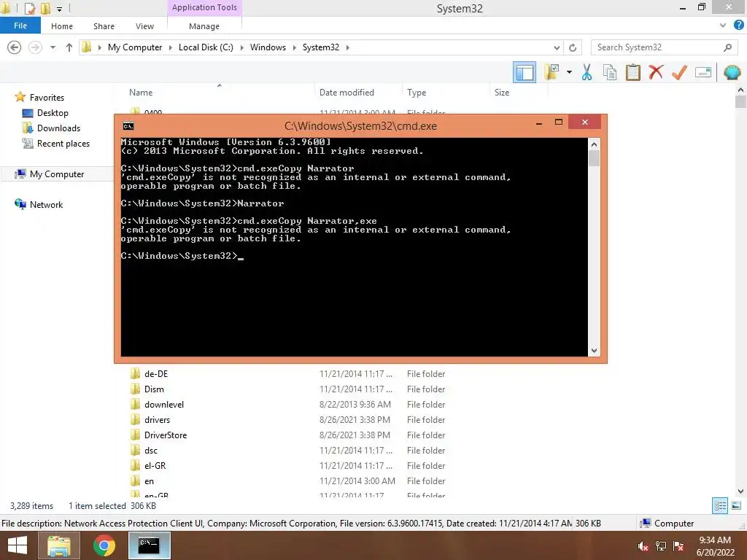Click the Cut scissors icon
Image resolution: width=747 pixels, height=560 pixels.
pyautogui.click(x=587, y=72)
